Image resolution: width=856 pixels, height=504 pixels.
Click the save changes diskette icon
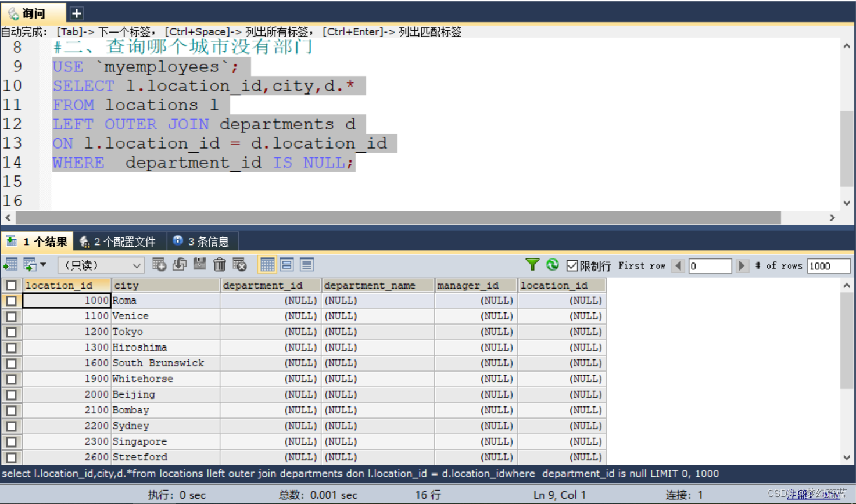coord(199,265)
